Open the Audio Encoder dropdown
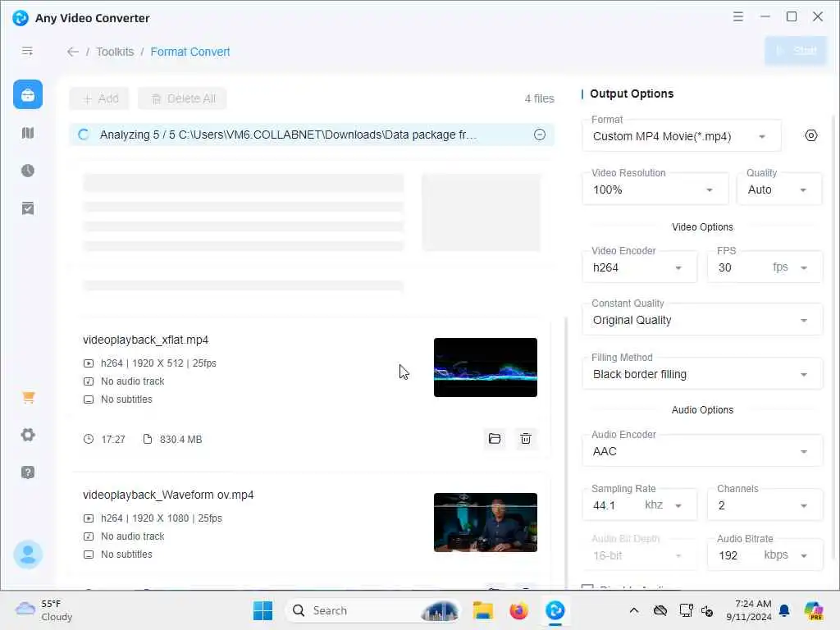Viewport: 840px width, 630px height. coord(702,451)
